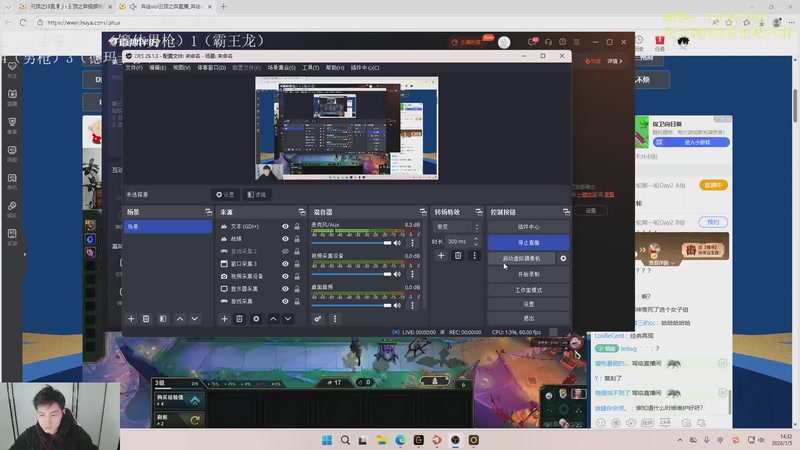
Task: Open advanced audio properties gears icon
Action: [317, 319]
